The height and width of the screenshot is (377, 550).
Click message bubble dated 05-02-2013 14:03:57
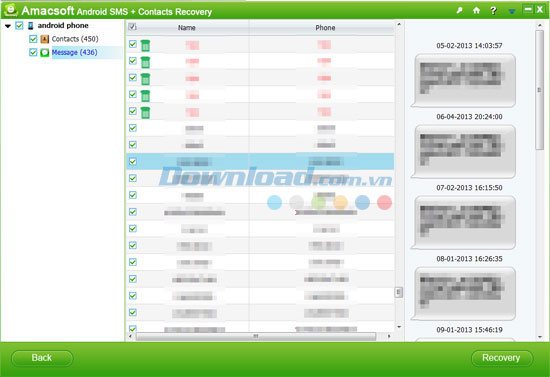tap(463, 80)
